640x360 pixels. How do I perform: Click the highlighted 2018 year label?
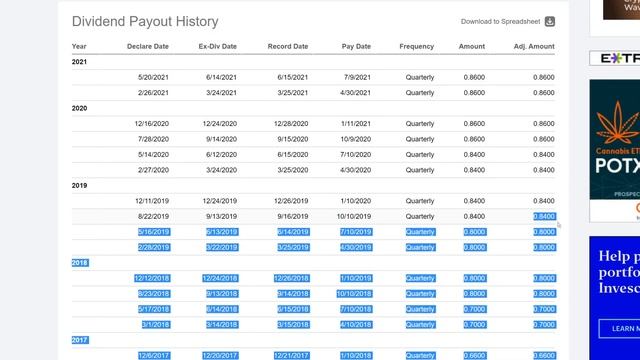pos(80,262)
